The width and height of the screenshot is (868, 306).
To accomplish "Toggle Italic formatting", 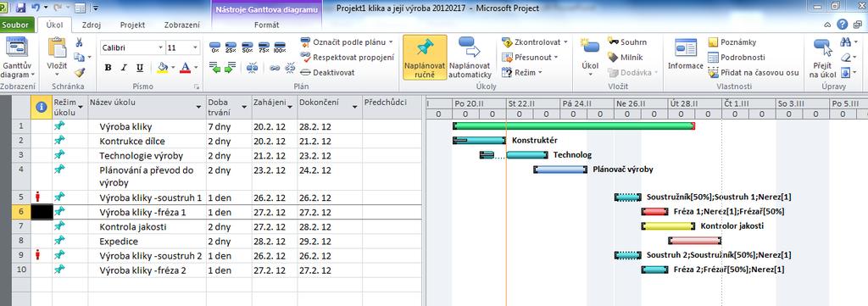I will (x=124, y=68).
